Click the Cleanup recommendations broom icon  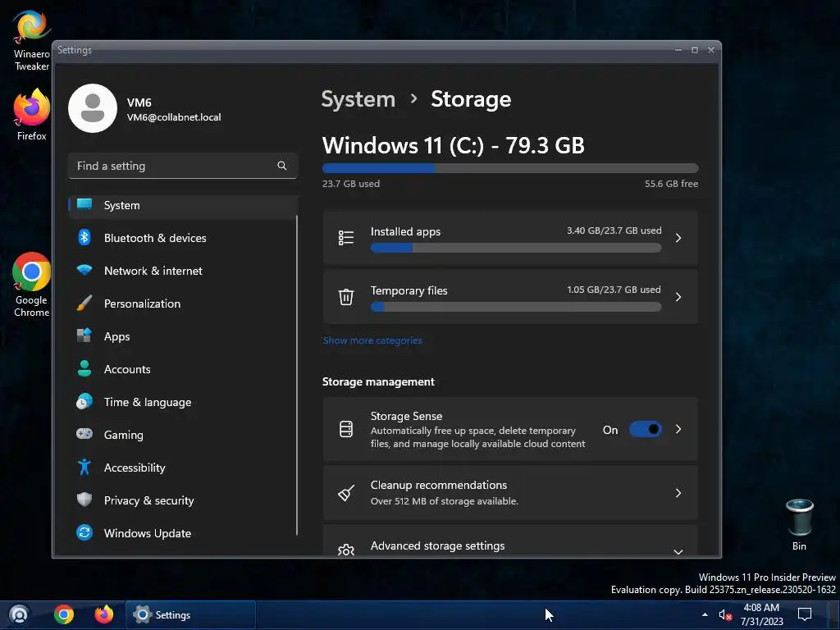(x=346, y=493)
